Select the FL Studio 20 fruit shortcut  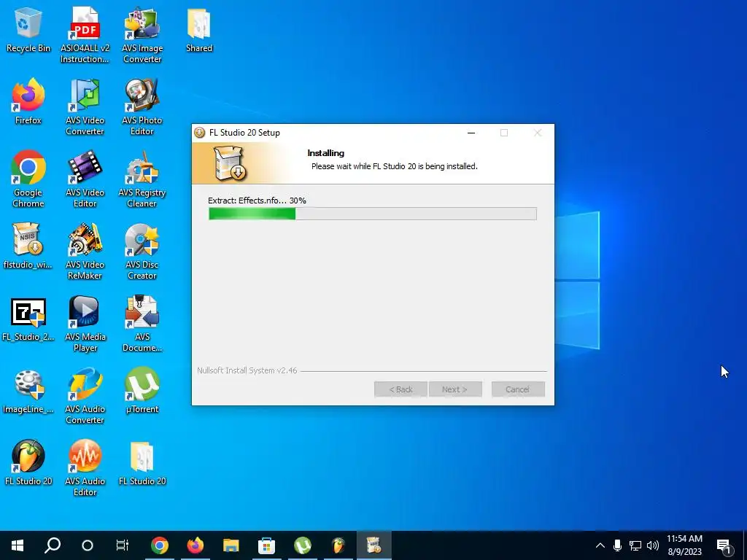(x=28, y=462)
